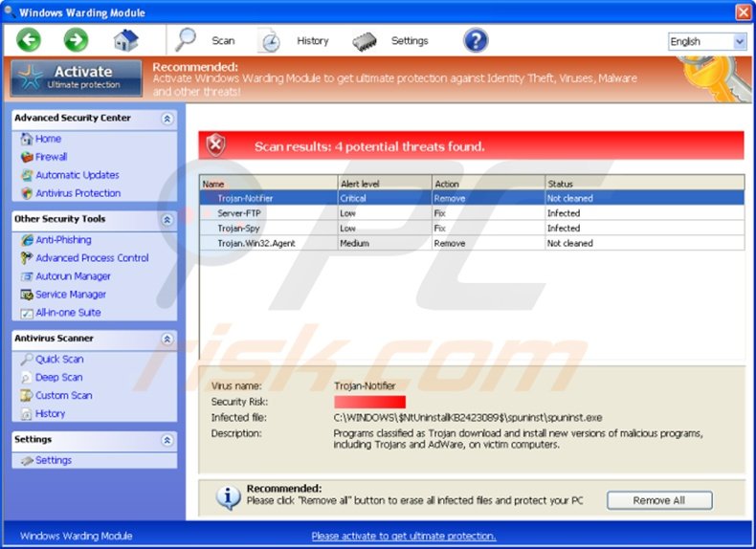Click the green back arrow icon
This screenshot has width=756, height=549.
pos(29,40)
